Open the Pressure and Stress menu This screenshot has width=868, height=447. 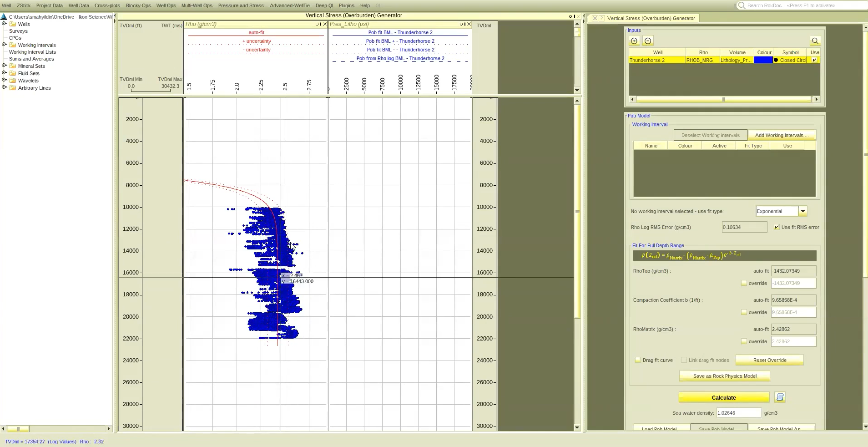(241, 5)
